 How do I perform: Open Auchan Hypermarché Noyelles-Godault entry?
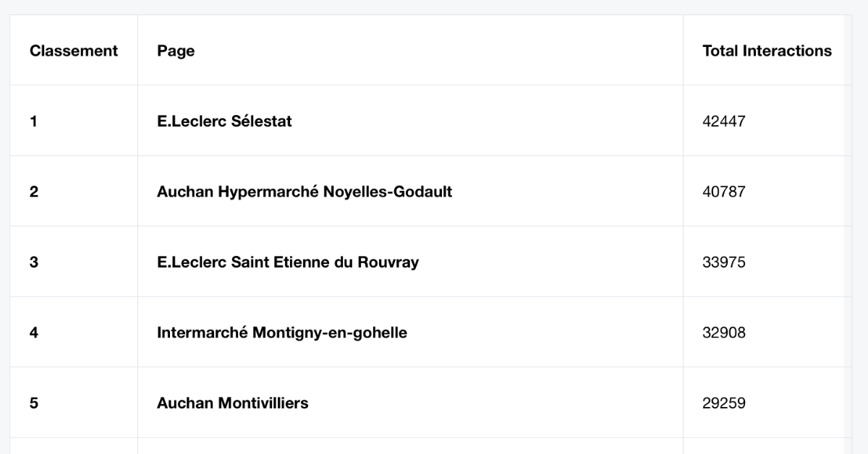click(x=305, y=192)
